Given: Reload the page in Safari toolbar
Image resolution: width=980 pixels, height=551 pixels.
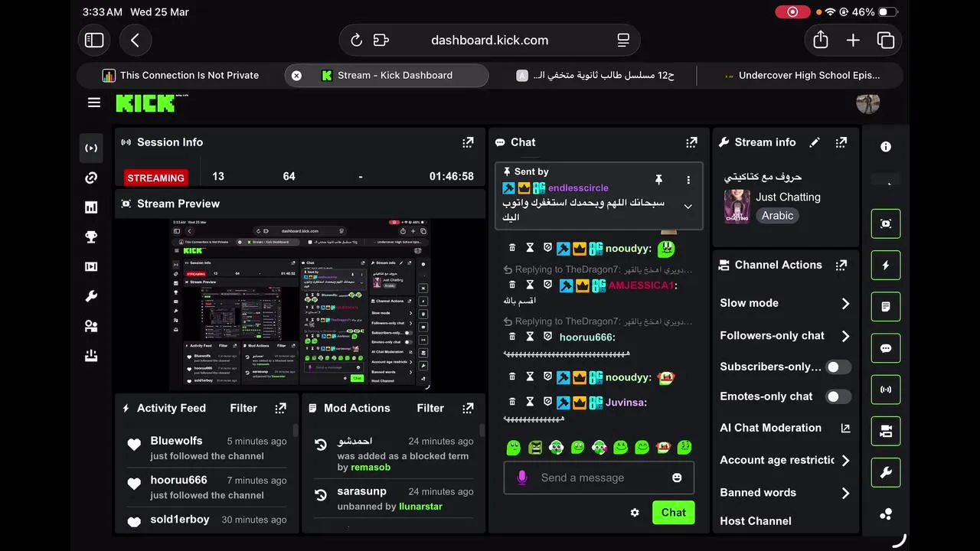Looking at the screenshot, I should (x=356, y=41).
